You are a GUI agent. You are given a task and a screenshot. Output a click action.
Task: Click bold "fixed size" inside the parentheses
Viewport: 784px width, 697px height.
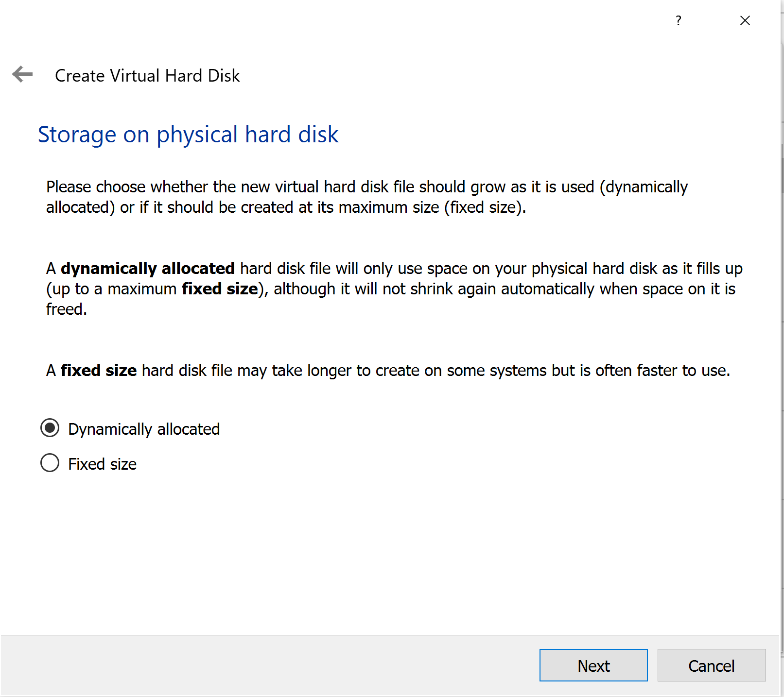(x=220, y=289)
